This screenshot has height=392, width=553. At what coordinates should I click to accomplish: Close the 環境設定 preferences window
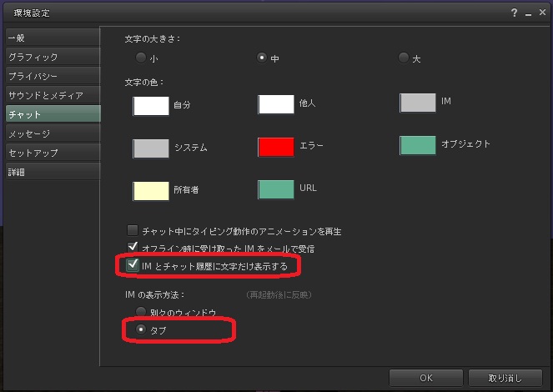[x=540, y=13]
